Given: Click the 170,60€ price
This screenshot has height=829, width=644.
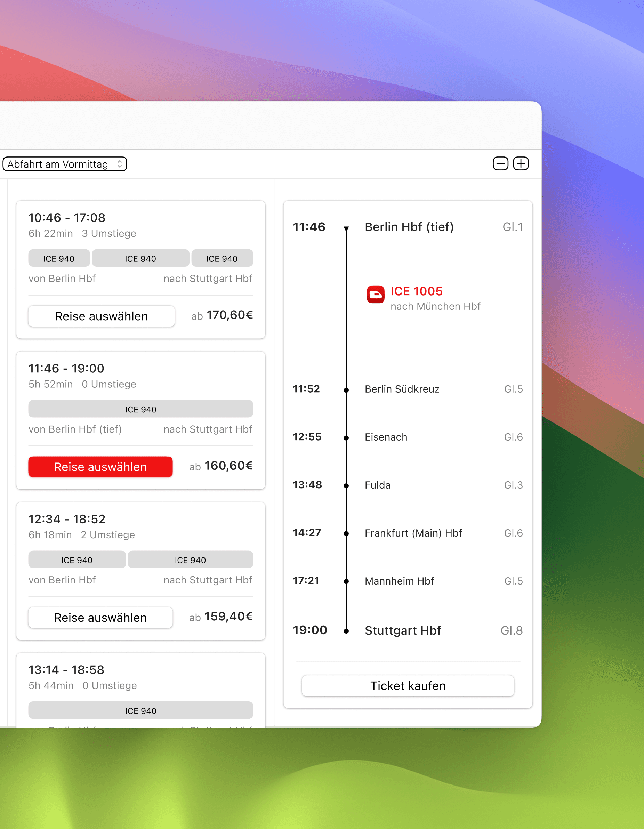Looking at the screenshot, I should [230, 315].
